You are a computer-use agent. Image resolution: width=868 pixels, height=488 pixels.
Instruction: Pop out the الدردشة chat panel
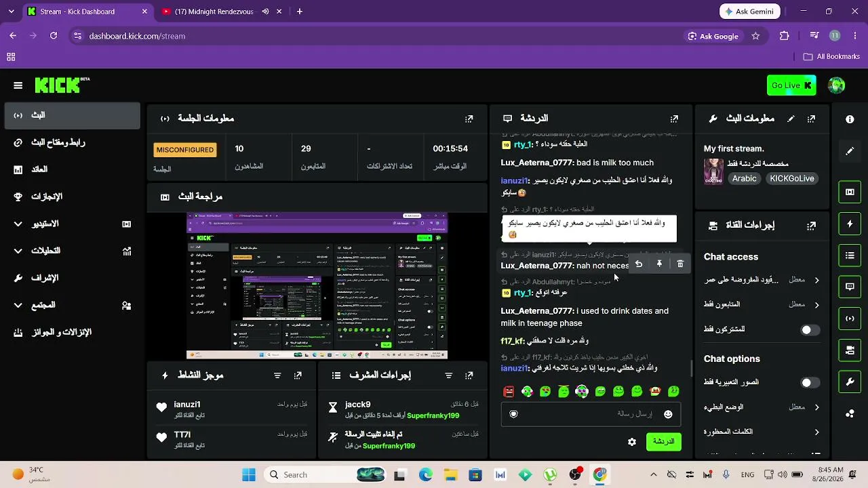coord(674,119)
